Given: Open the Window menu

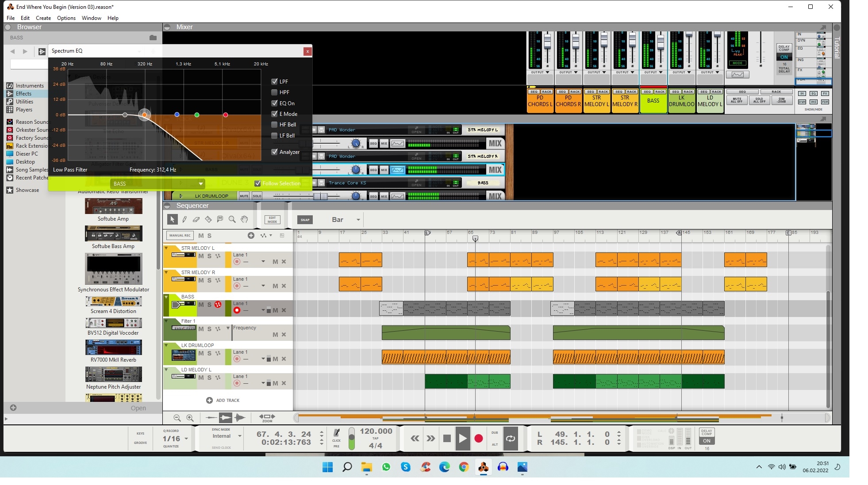Looking at the screenshot, I should pyautogui.click(x=92, y=18).
